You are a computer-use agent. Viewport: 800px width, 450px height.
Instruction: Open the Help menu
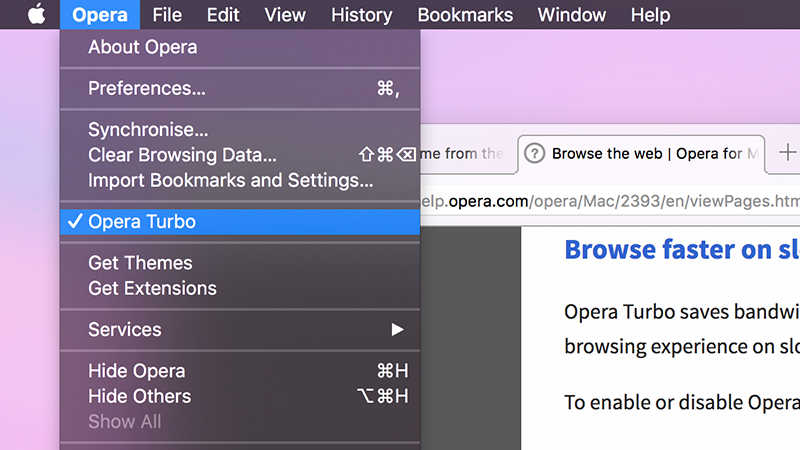point(650,15)
